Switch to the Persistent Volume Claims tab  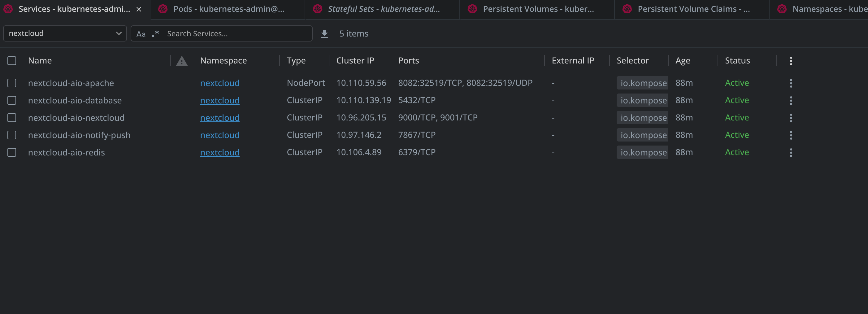coord(693,9)
